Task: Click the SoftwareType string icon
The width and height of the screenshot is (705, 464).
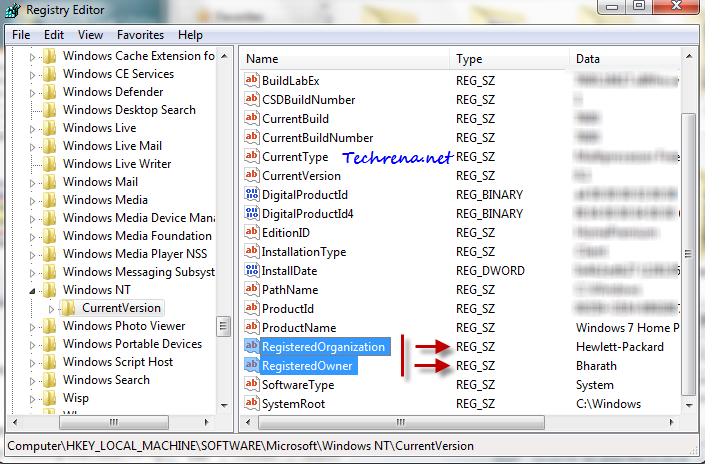Action: coord(251,384)
